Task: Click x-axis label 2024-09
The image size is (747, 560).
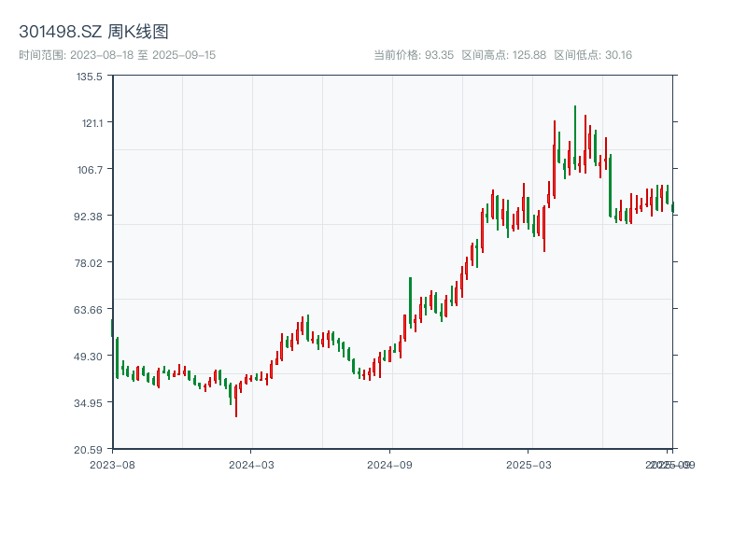Action: tap(389, 465)
